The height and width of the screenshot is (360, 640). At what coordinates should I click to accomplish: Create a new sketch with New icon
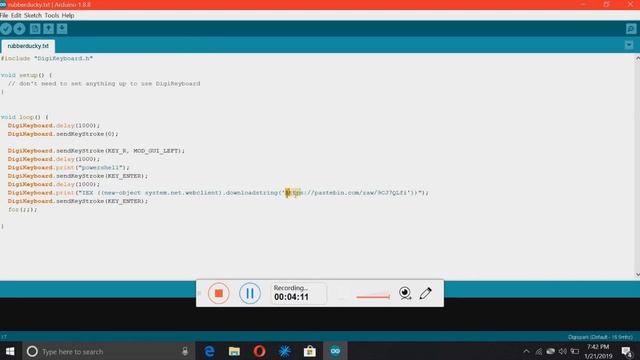pos(35,29)
